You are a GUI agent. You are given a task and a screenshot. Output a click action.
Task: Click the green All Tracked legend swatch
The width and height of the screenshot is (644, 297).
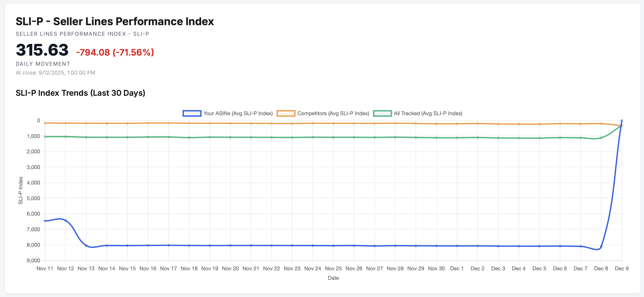point(383,113)
